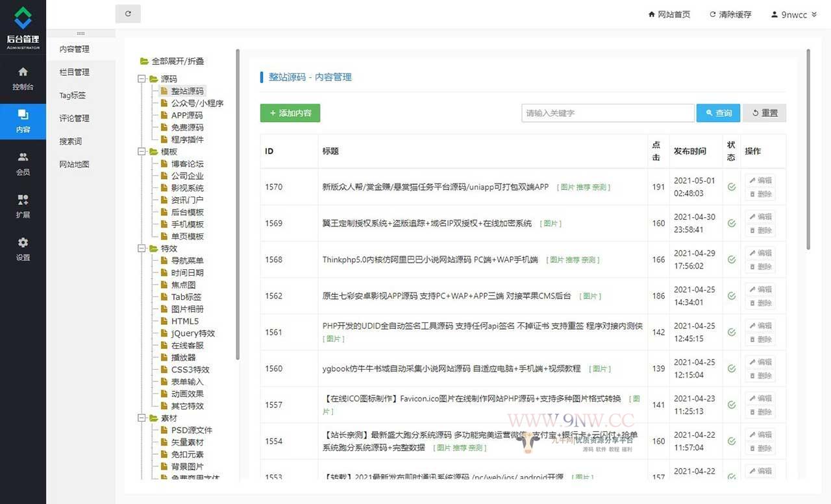
Task: Toggle status icon for ID 1554
Action: pos(732,441)
